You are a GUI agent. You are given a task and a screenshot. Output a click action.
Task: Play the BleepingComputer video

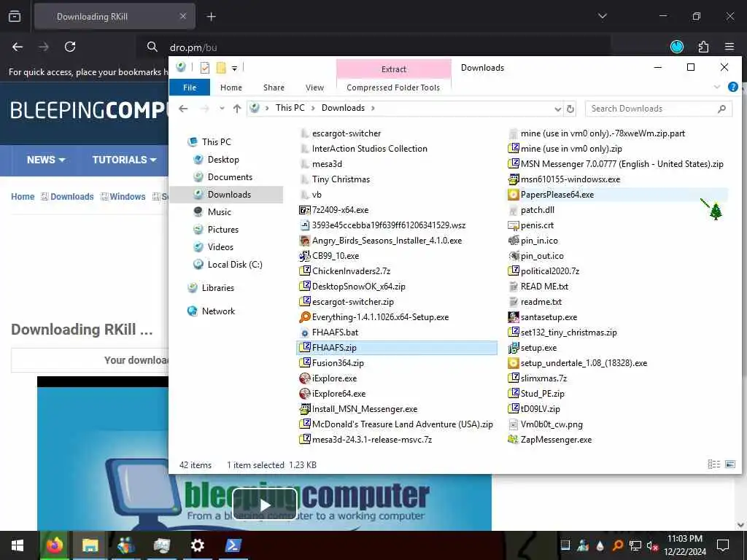(x=265, y=505)
